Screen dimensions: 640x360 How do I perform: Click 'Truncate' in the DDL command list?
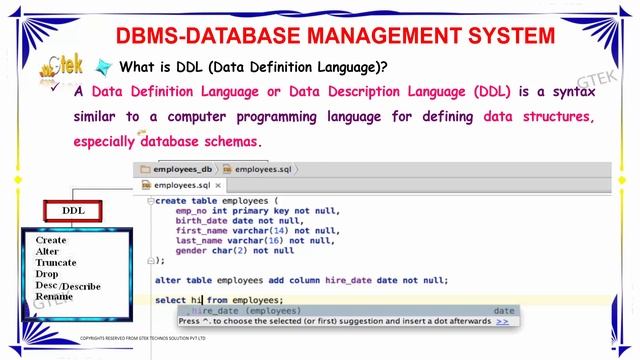tap(56, 262)
